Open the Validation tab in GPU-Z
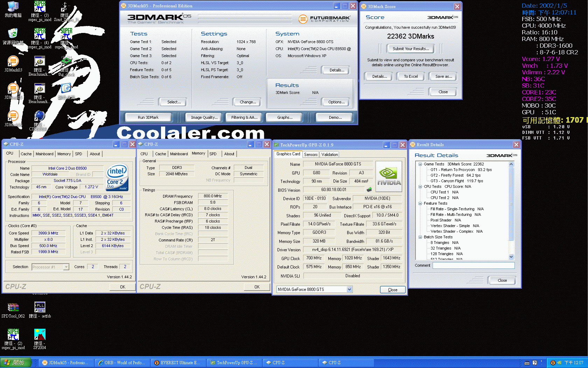Image resolution: width=588 pixels, height=368 pixels. pos(330,155)
